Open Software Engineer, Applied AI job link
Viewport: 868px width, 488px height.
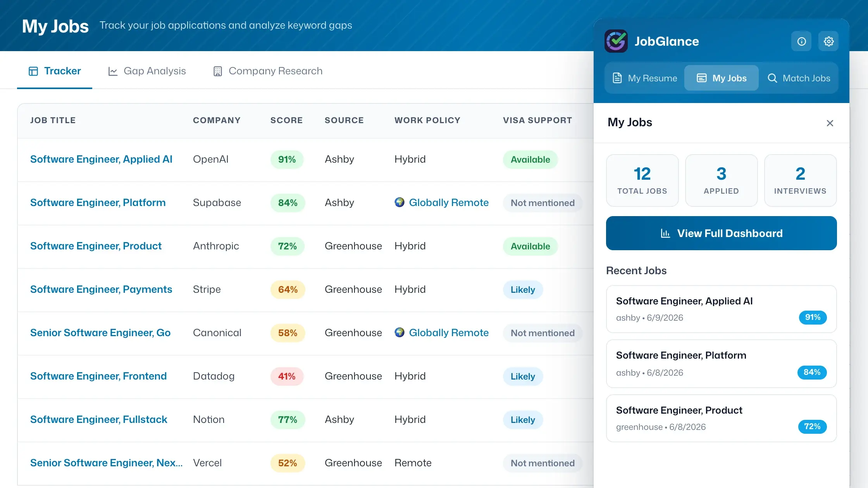coord(101,159)
